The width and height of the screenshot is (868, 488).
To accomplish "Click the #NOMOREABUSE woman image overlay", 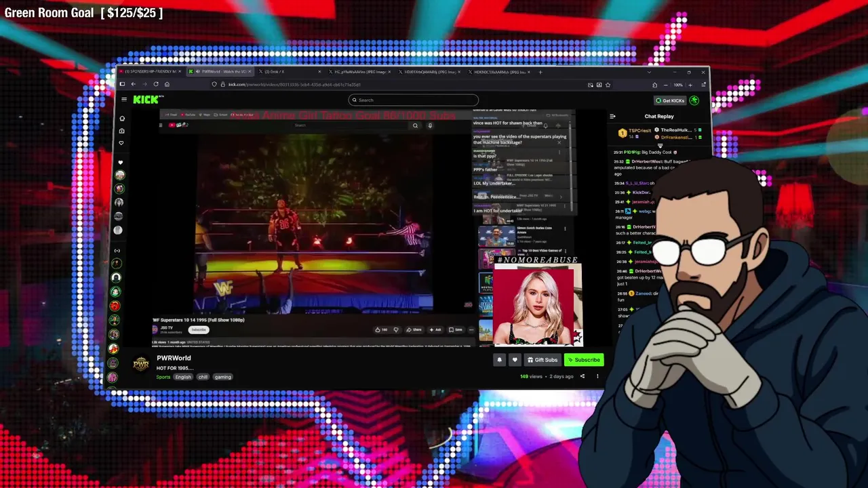I will coord(538,304).
